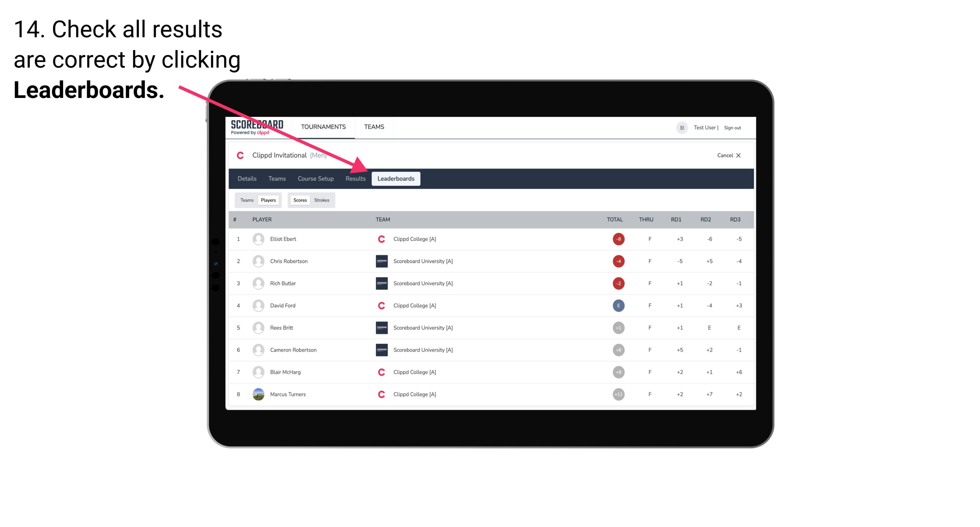Select the Players filter toggle button
Screen dimensions: 980x527
[x=267, y=200]
